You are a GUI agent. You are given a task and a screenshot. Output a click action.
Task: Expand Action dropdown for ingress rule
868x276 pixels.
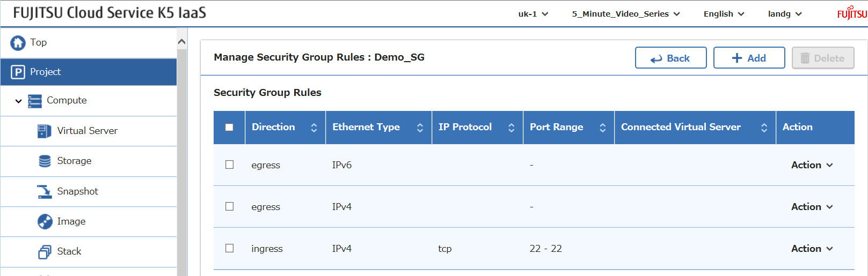(x=811, y=249)
